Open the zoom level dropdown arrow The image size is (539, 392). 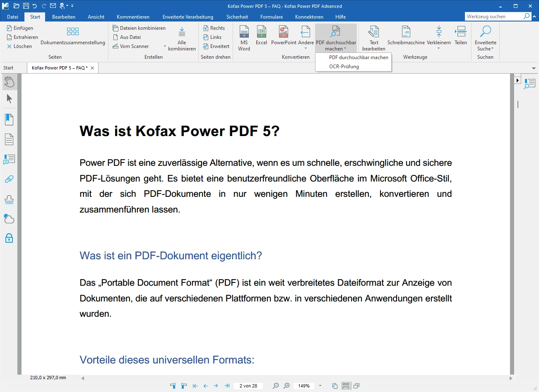tap(320, 386)
